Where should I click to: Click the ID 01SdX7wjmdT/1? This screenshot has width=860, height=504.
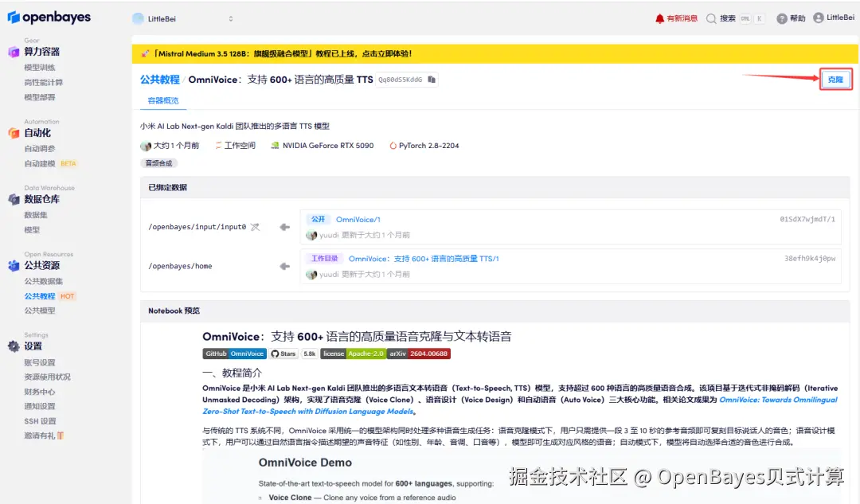click(x=807, y=220)
